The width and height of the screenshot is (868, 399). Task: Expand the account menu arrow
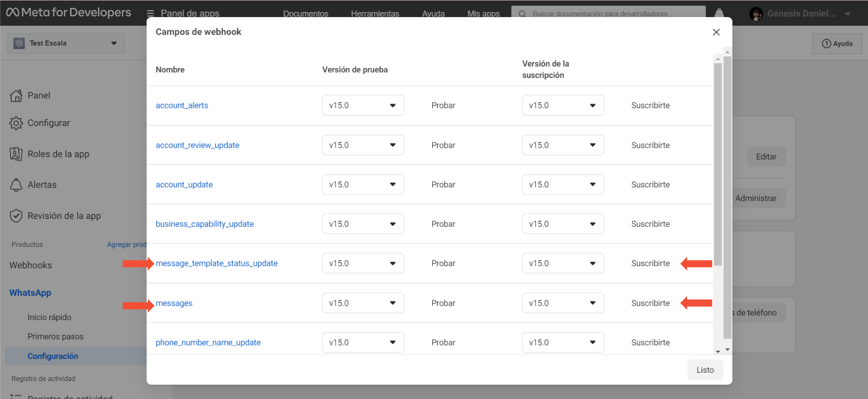848,14
